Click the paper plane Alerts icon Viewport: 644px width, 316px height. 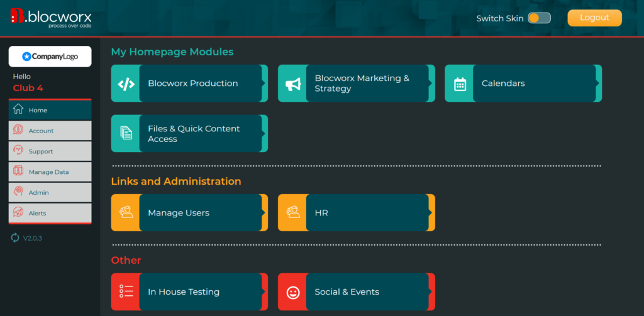pyautogui.click(x=18, y=212)
